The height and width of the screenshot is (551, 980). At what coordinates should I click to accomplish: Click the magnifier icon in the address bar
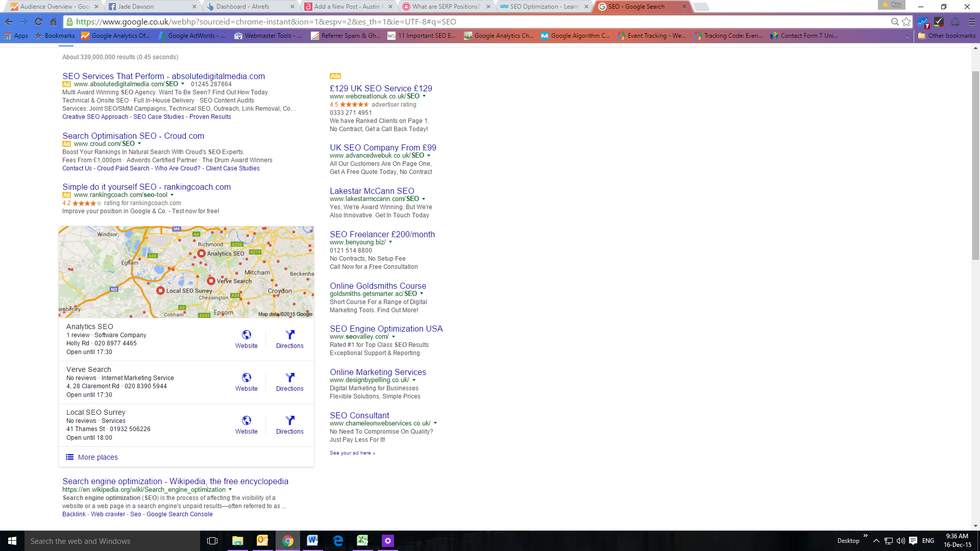895,22
